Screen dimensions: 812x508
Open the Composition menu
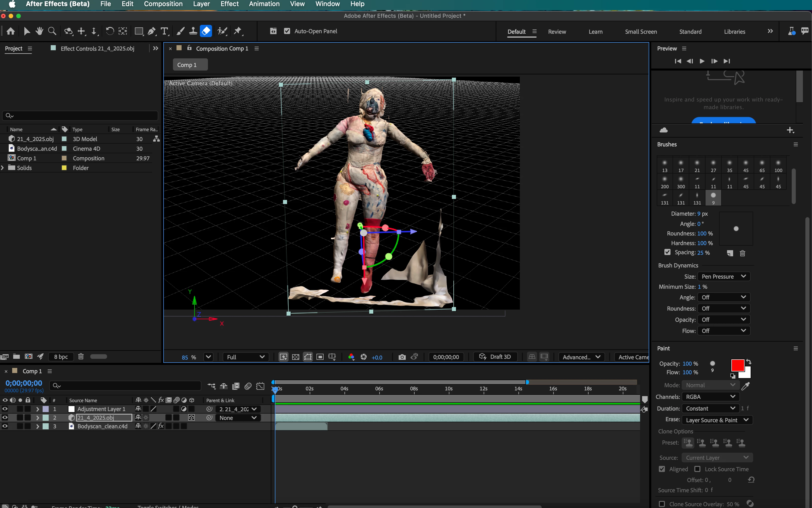click(163, 4)
